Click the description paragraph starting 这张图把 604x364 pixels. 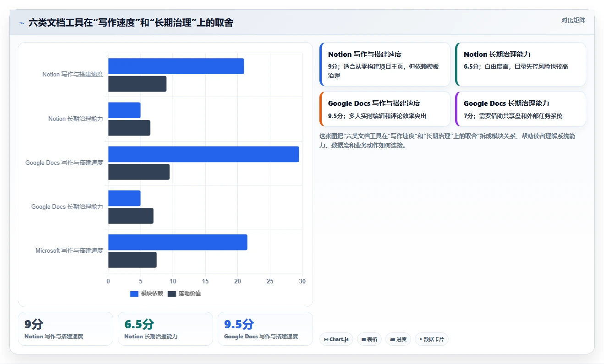447,141
